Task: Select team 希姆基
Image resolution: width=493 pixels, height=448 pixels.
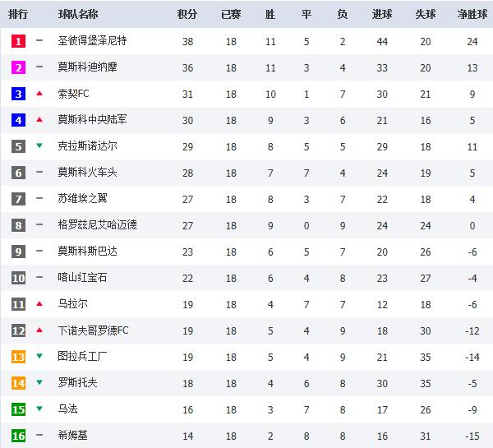Action: pos(72,436)
